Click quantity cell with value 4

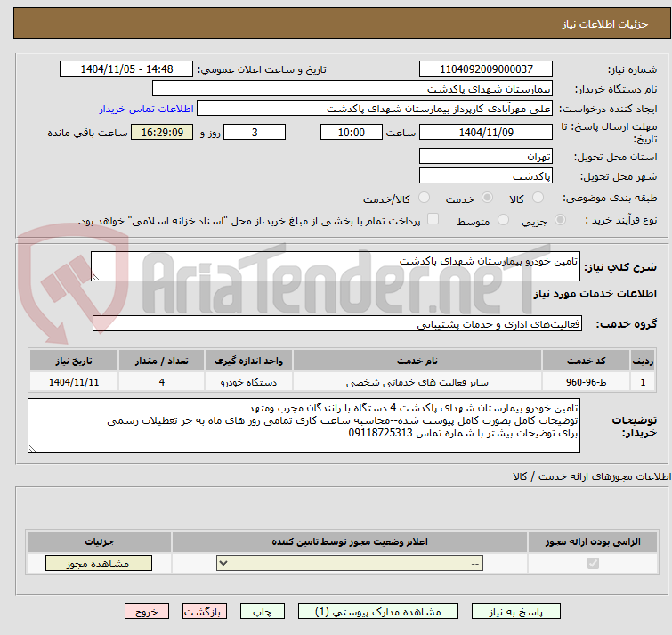pos(162,382)
